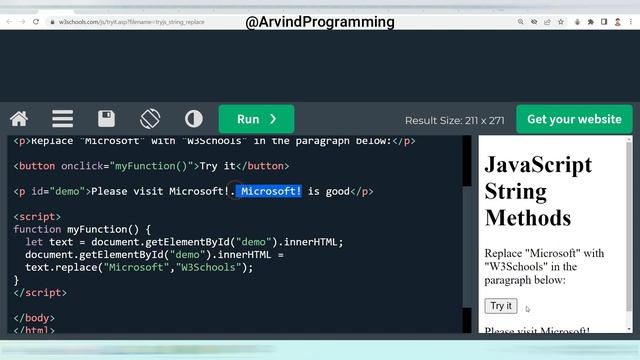Viewport: 640px width, 360px height.
Task: Open the W3Schools home icon
Action: tap(19, 119)
